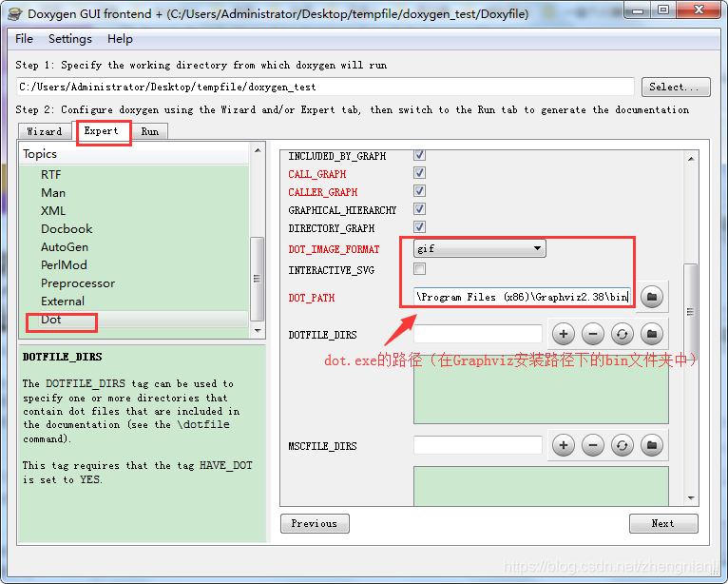Open DOT_IMAGE_FORMAT dropdown showing gif

[480, 248]
